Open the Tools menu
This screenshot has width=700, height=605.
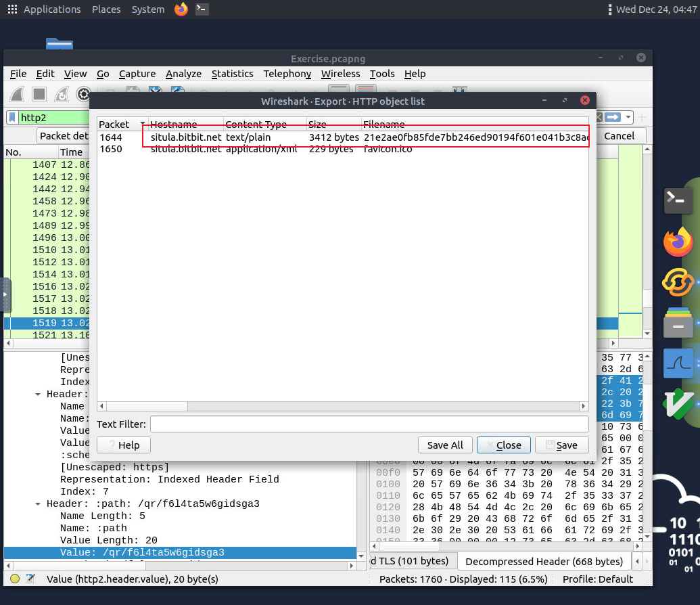click(382, 74)
